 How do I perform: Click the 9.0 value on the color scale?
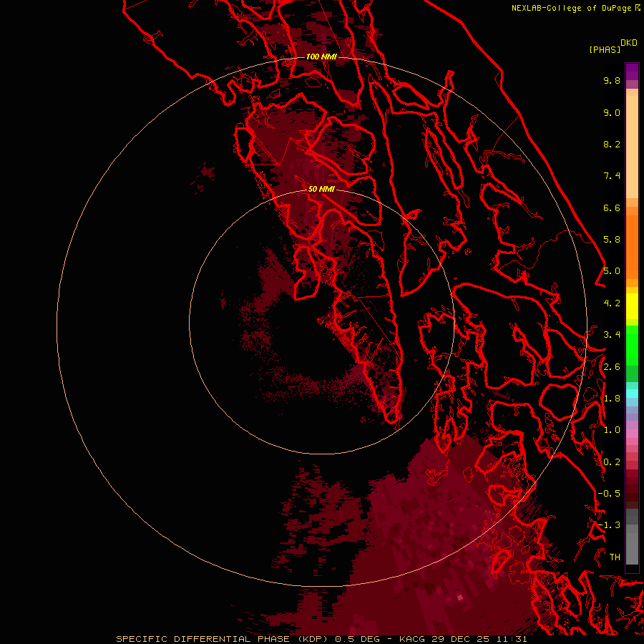[612, 112]
